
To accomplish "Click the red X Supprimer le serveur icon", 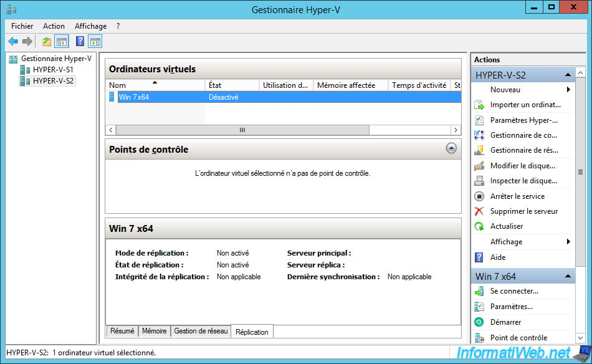I will 479,211.
